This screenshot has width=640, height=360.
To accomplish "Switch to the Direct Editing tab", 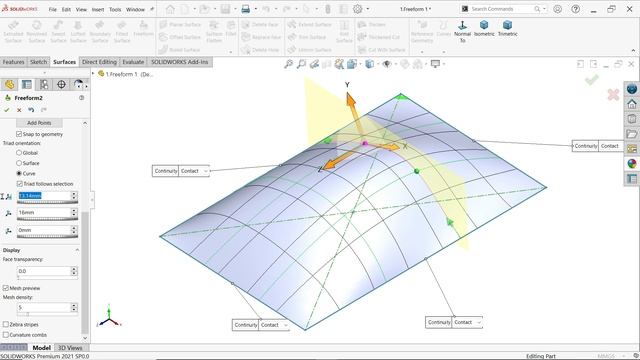I will [99, 62].
